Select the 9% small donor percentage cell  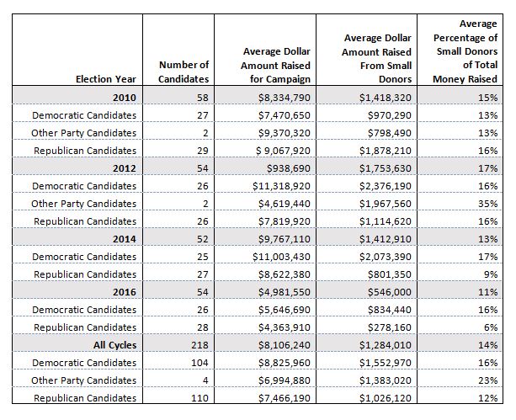click(x=491, y=274)
